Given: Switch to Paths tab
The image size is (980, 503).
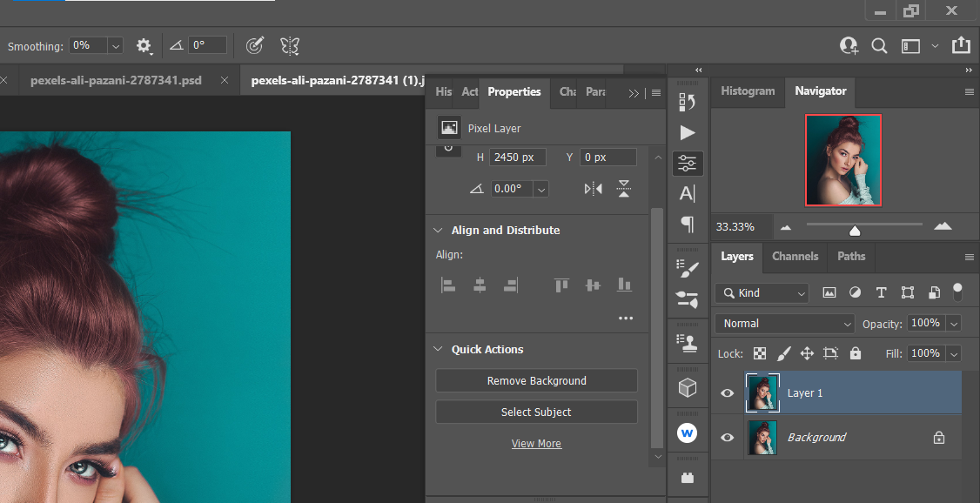Looking at the screenshot, I should [x=851, y=256].
